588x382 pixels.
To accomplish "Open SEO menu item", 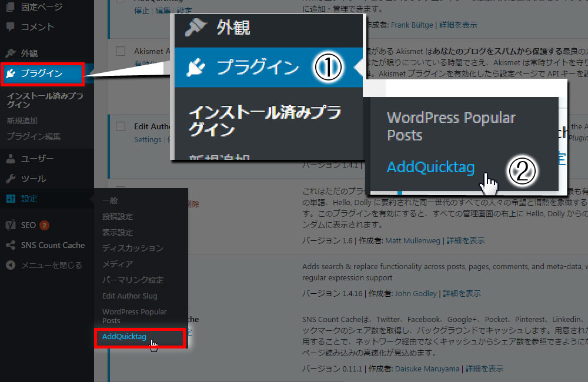I will (28, 225).
